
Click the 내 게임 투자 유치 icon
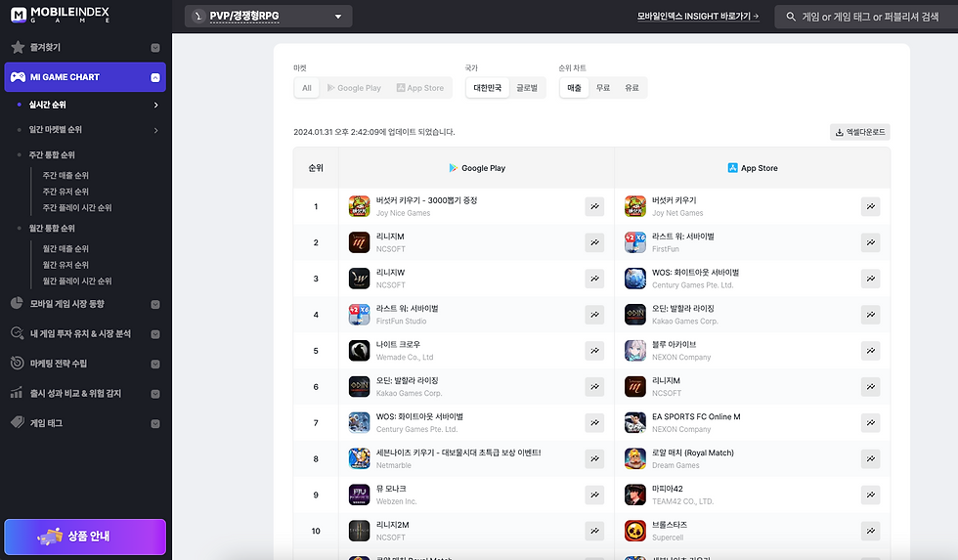[x=18, y=333]
